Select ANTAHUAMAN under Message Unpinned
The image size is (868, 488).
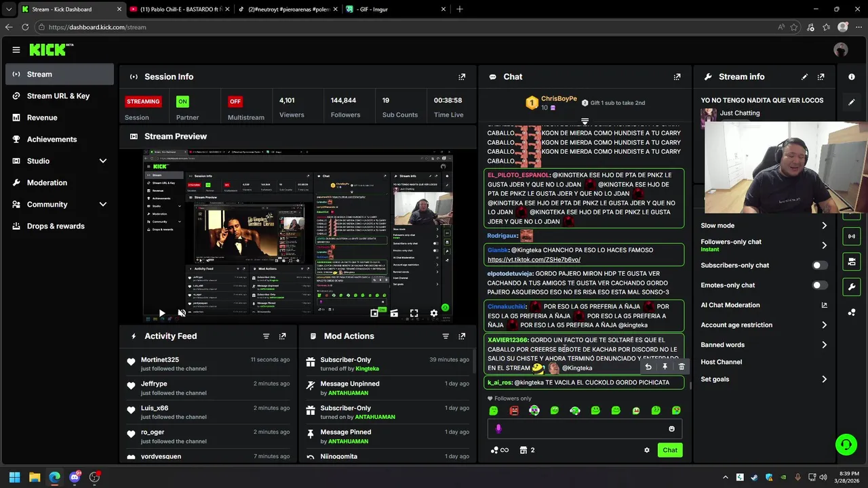(x=349, y=393)
